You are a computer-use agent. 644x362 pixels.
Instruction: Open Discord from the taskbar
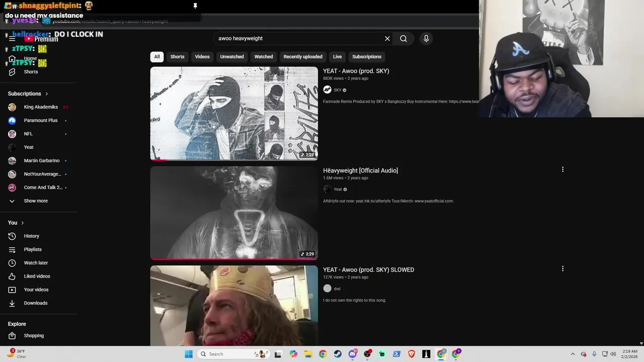[353, 354]
